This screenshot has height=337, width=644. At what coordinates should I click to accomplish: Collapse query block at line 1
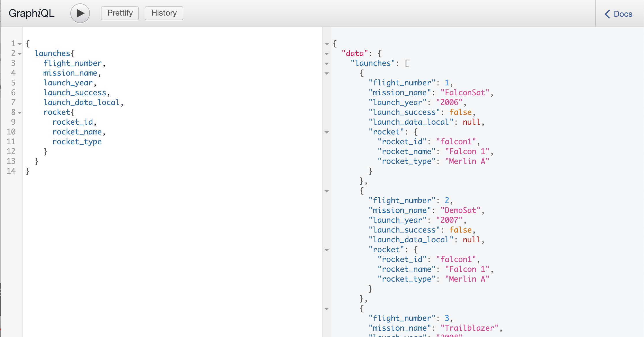click(20, 44)
